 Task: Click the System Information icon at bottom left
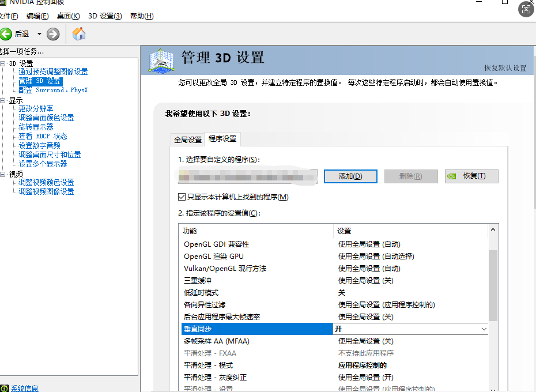5,388
